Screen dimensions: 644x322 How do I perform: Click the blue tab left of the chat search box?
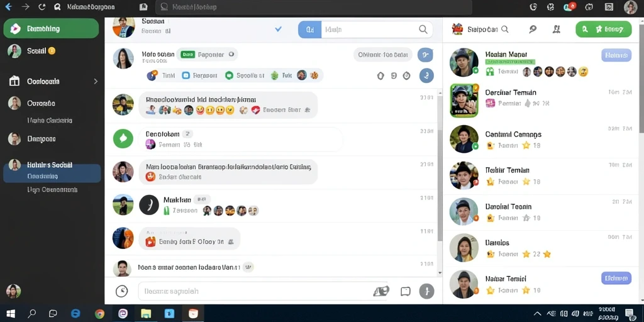[x=309, y=30]
